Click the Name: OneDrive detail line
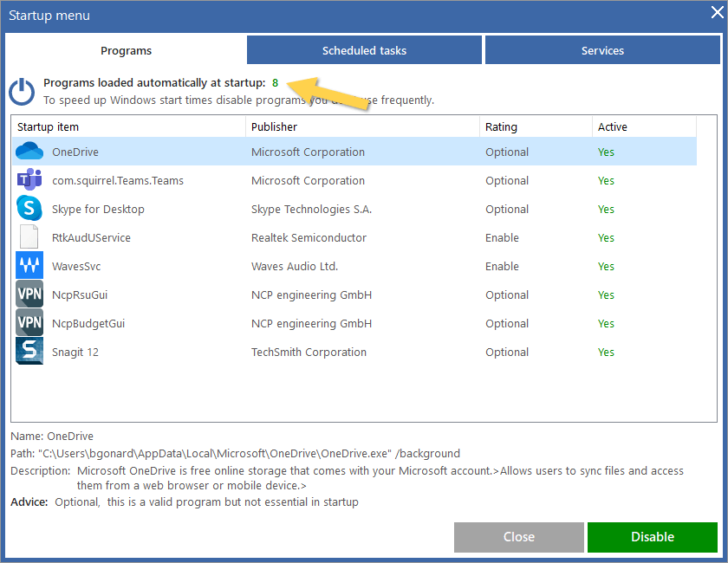This screenshot has width=728, height=563. 52,437
